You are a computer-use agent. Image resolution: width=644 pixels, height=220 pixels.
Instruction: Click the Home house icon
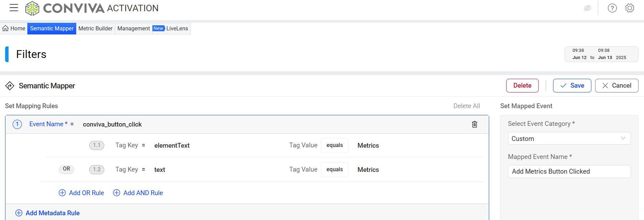[6, 28]
